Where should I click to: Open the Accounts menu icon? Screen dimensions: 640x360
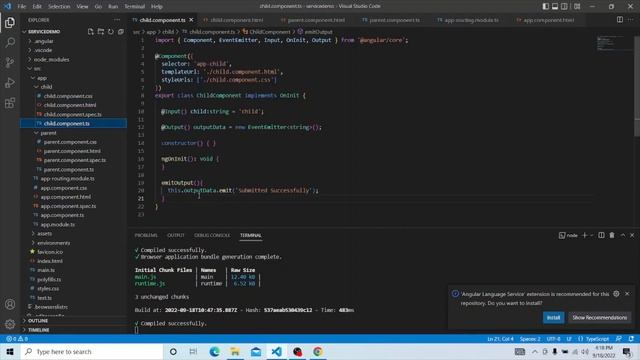coord(10,304)
